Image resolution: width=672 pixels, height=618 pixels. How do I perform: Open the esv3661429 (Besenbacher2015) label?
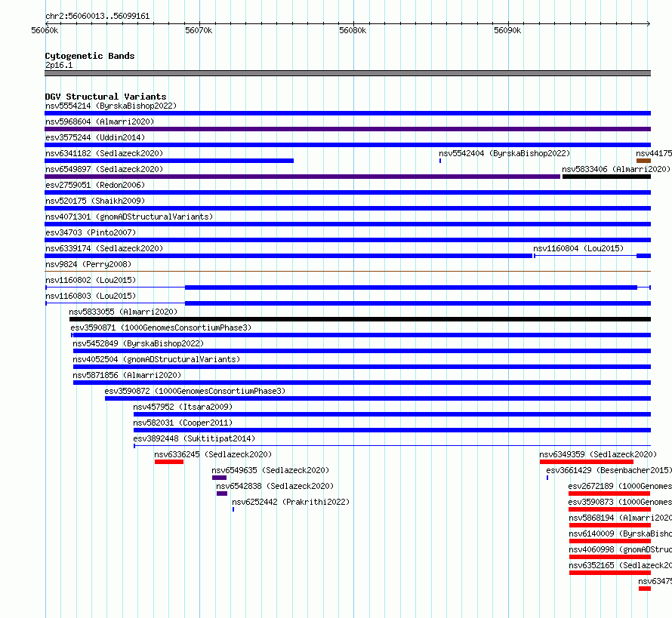point(609,470)
